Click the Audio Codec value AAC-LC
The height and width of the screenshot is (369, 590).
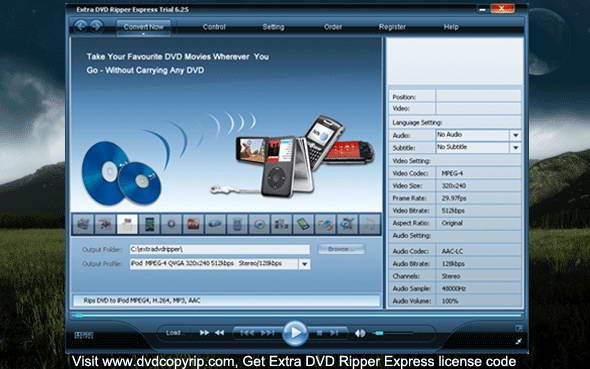point(452,251)
